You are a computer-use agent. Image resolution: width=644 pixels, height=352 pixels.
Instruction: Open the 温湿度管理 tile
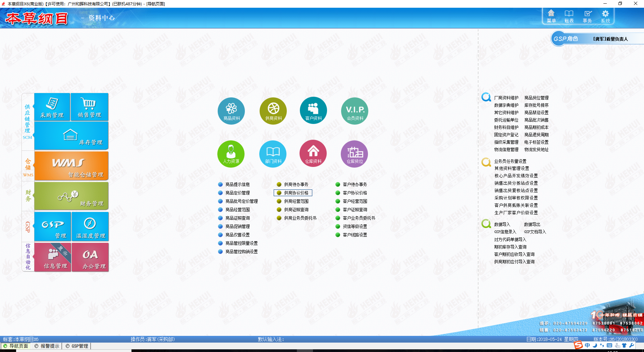click(x=90, y=226)
